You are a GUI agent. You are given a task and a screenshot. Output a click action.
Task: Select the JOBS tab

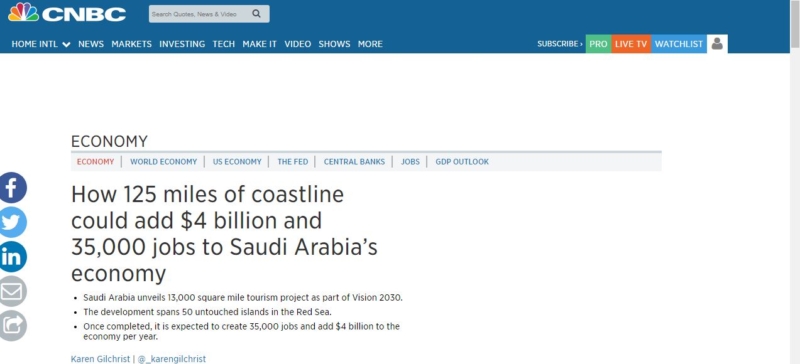pyautogui.click(x=410, y=162)
